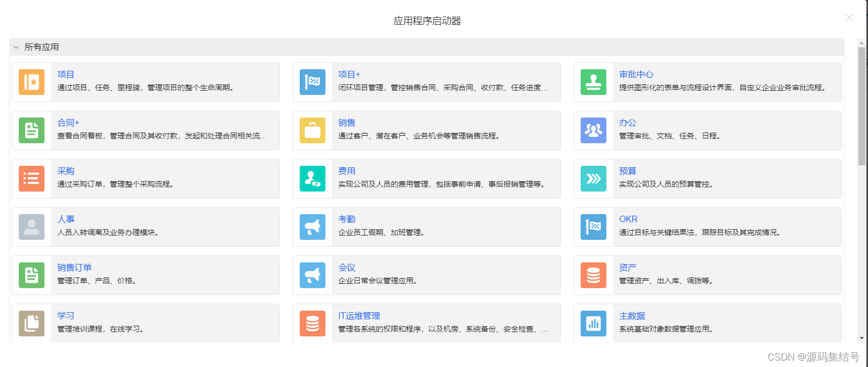
Task: Launch the 采购 app link
Action: point(66,171)
